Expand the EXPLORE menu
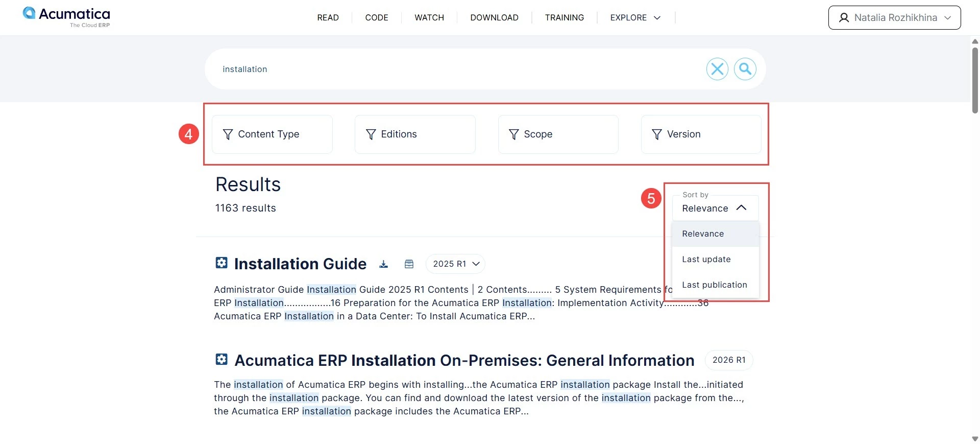980x444 pixels. coord(635,18)
